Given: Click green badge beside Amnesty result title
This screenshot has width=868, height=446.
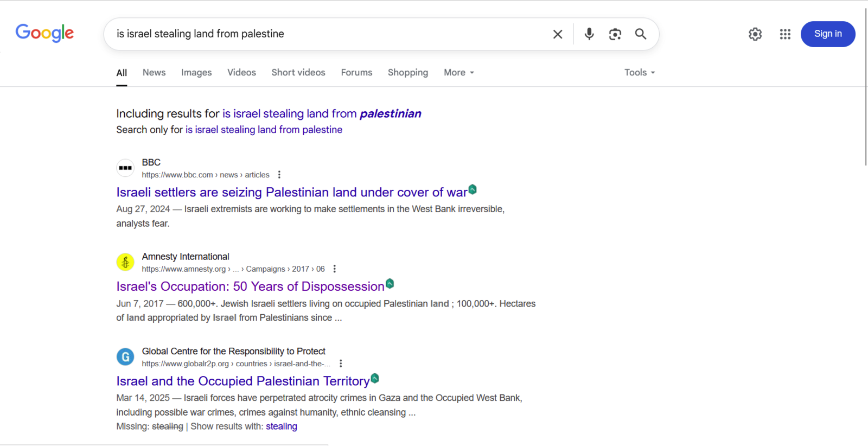Looking at the screenshot, I should click(390, 284).
